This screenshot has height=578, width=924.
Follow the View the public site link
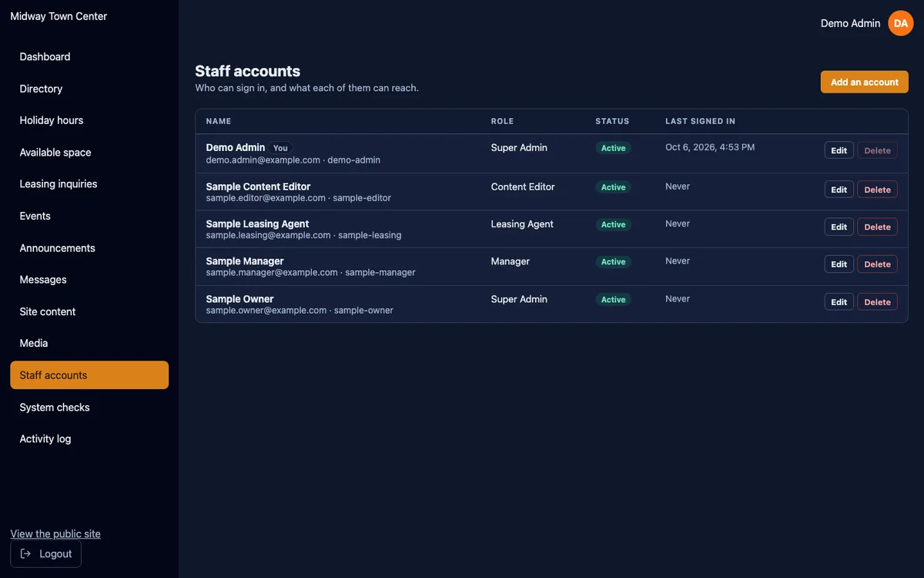point(55,534)
